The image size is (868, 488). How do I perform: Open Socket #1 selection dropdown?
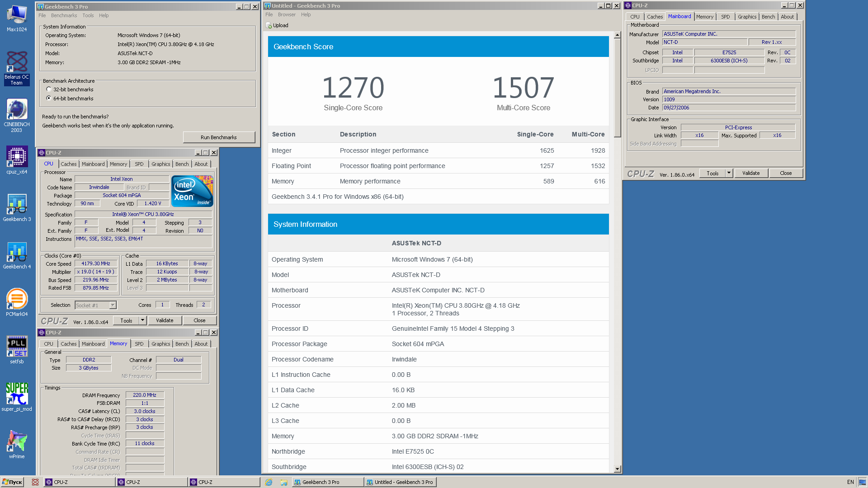click(x=113, y=305)
